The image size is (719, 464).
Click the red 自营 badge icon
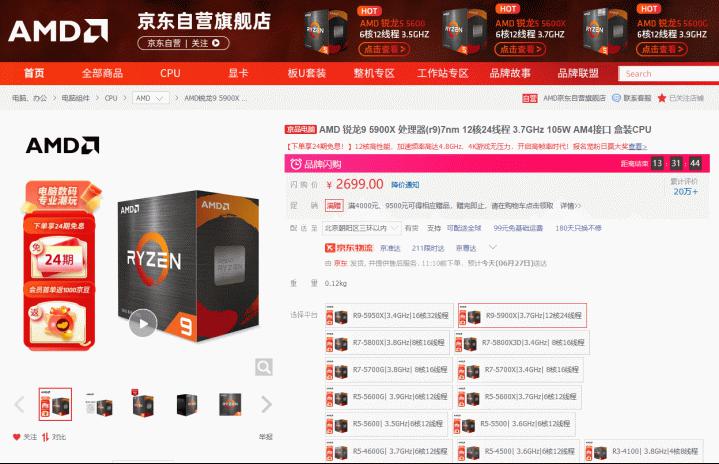coord(530,98)
